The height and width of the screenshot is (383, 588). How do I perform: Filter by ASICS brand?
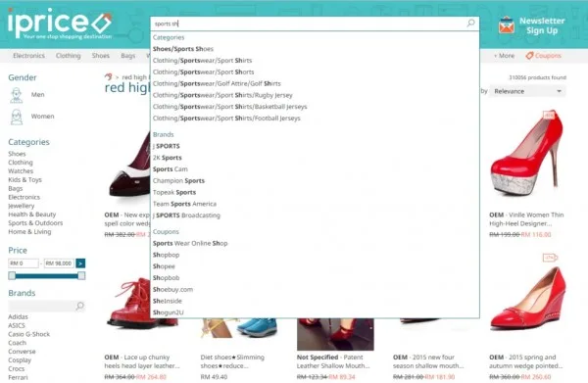click(x=17, y=325)
